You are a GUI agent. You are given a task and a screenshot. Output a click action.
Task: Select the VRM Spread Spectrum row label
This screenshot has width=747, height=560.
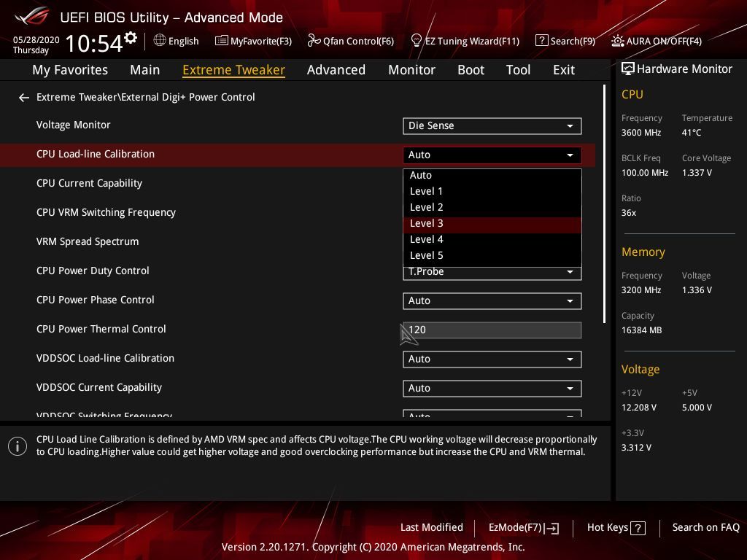88,241
